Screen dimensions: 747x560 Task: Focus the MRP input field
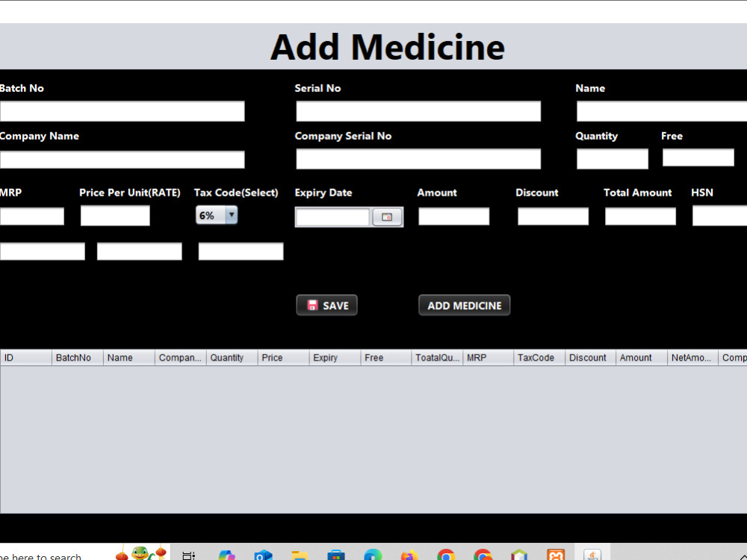tap(32, 217)
